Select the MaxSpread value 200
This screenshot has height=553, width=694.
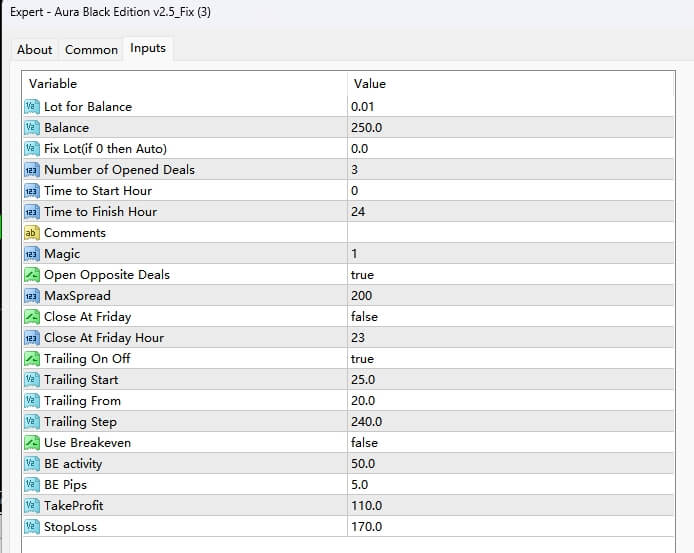[x=362, y=296]
